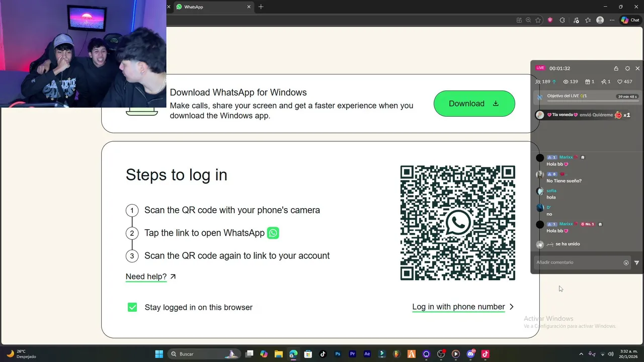Add this page to favorites star

pos(538,20)
